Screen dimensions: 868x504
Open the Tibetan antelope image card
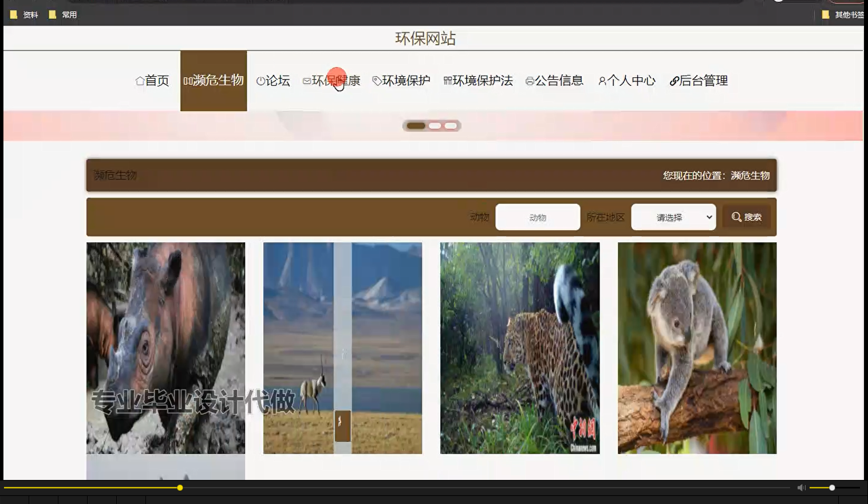[342, 348]
